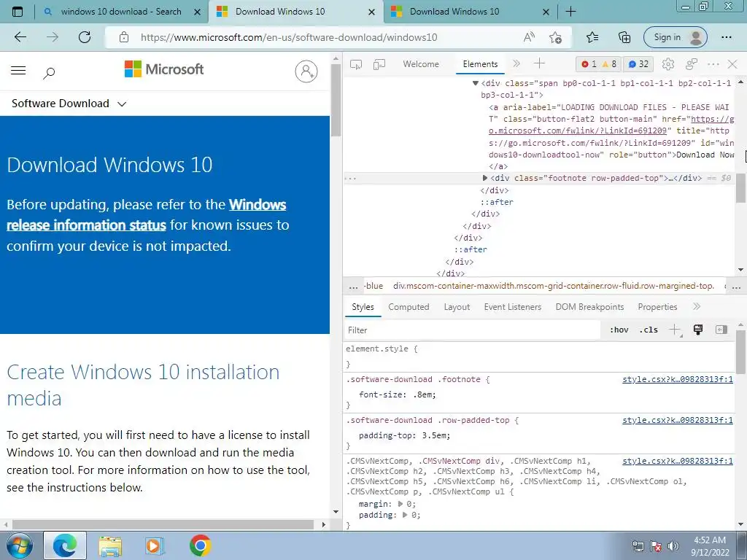Click the address bar URL
Viewport: 747px width, 560px height.
[289, 37]
